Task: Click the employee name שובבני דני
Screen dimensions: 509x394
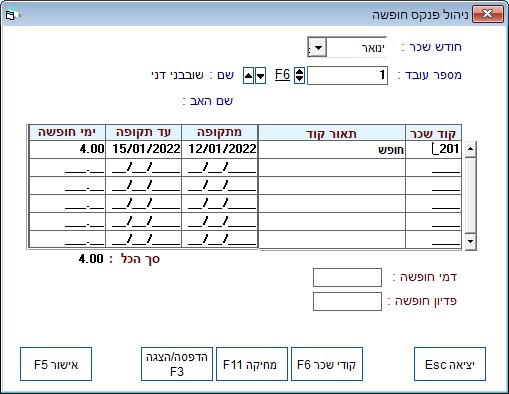Action: click(x=177, y=75)
